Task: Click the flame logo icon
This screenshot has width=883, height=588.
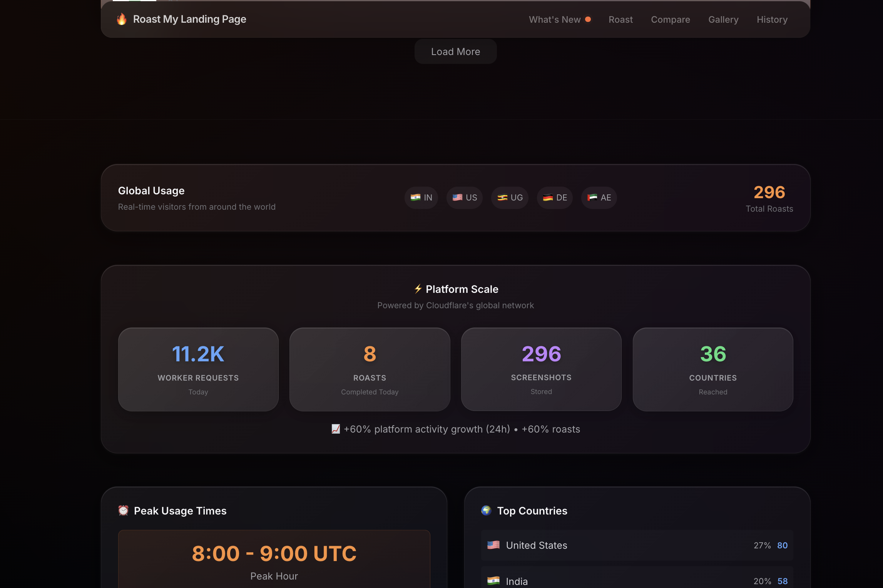Action: (122, 19)
